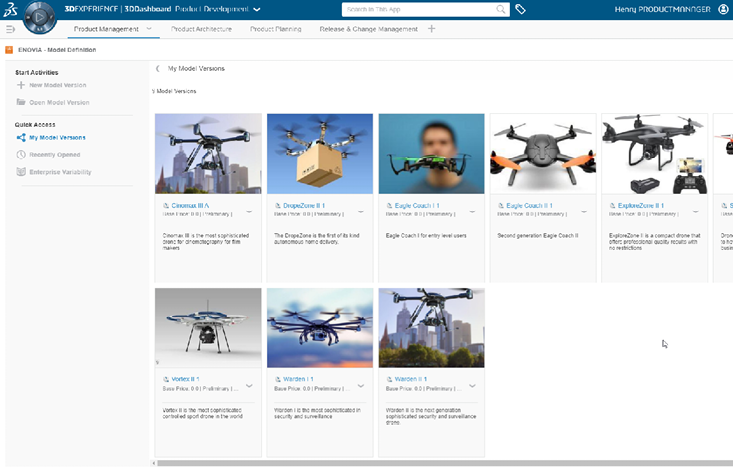733x473 pixels.
Task: Click the icon beside Eagle Coach II 1 title
Action: pos(501,206)
